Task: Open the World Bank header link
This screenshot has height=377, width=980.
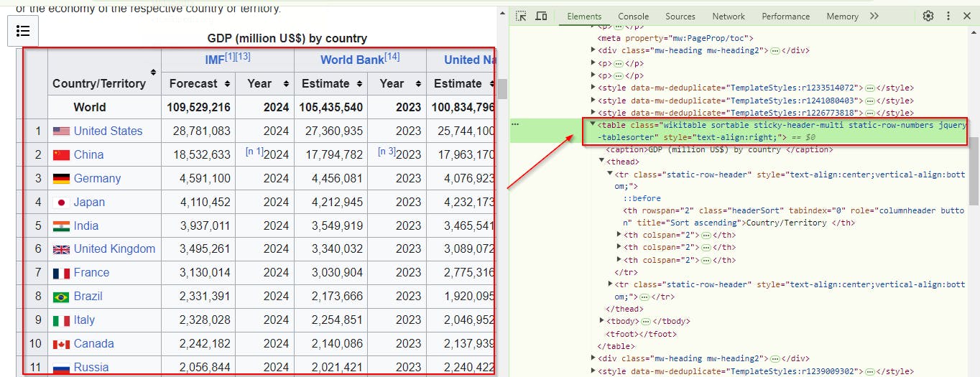Action: tap(352, 60)
